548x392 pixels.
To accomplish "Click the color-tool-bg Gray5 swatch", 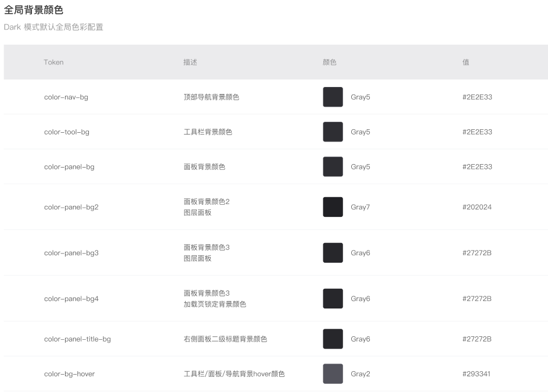I will point(333,132).
